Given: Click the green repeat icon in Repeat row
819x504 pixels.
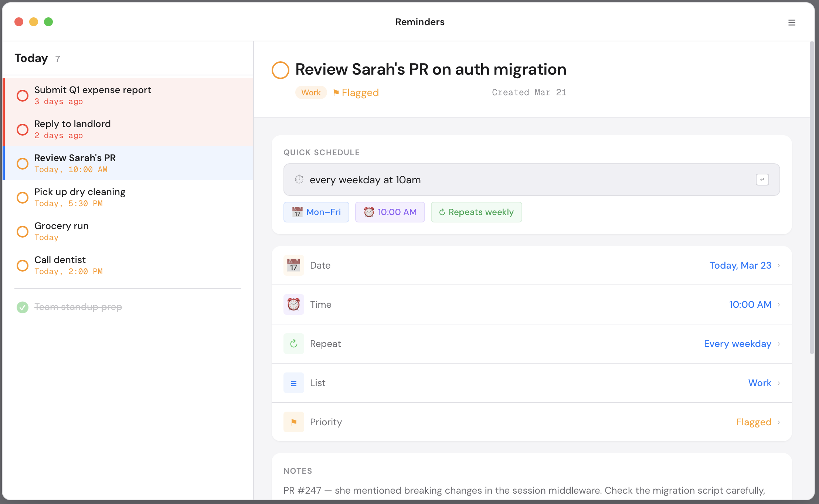Looking at the screenshot, I should coord(293,344).
